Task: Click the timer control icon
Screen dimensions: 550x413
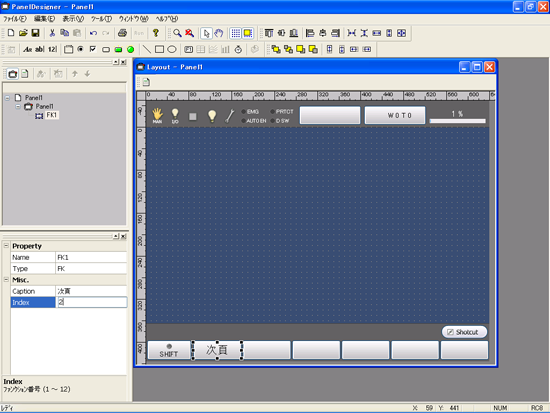Action: tap(238, 49)
